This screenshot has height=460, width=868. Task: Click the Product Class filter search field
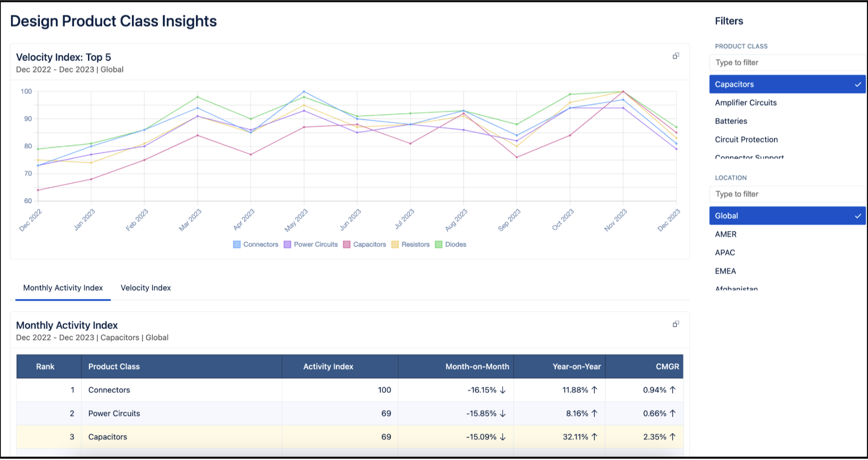tap(786, 62)
